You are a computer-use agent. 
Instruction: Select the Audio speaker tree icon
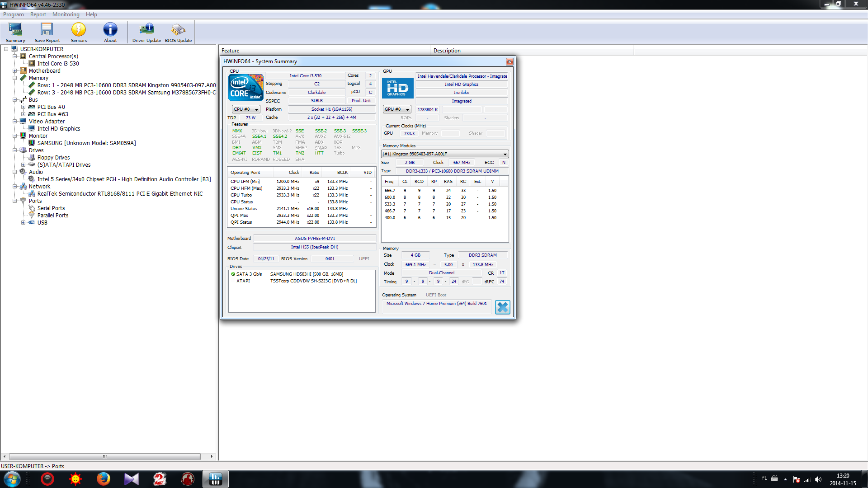pos(24,172)
